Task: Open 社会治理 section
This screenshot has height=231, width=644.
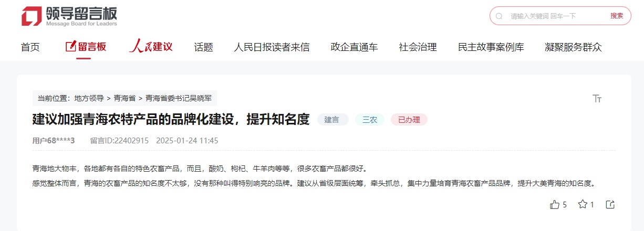Action: pos(418,47)
